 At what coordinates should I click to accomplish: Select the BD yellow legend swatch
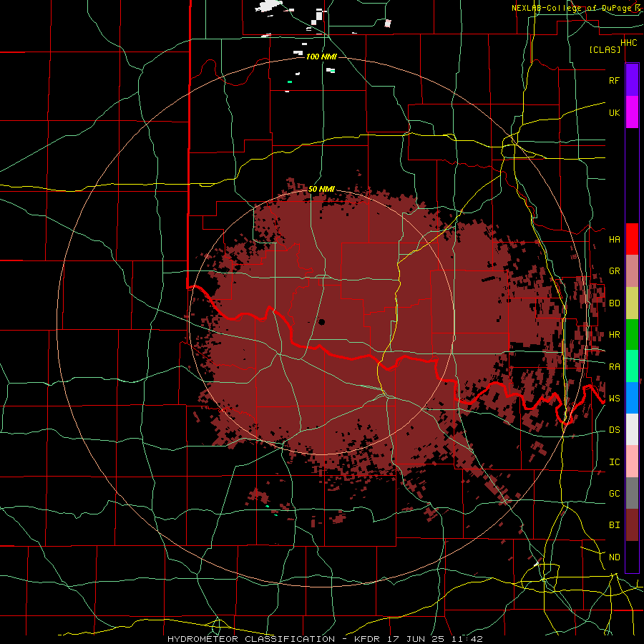coord(632,303)
